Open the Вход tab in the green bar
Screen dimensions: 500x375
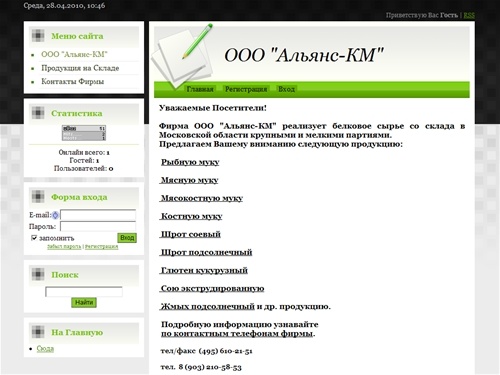pyautogui.click(x=287, y=89)
